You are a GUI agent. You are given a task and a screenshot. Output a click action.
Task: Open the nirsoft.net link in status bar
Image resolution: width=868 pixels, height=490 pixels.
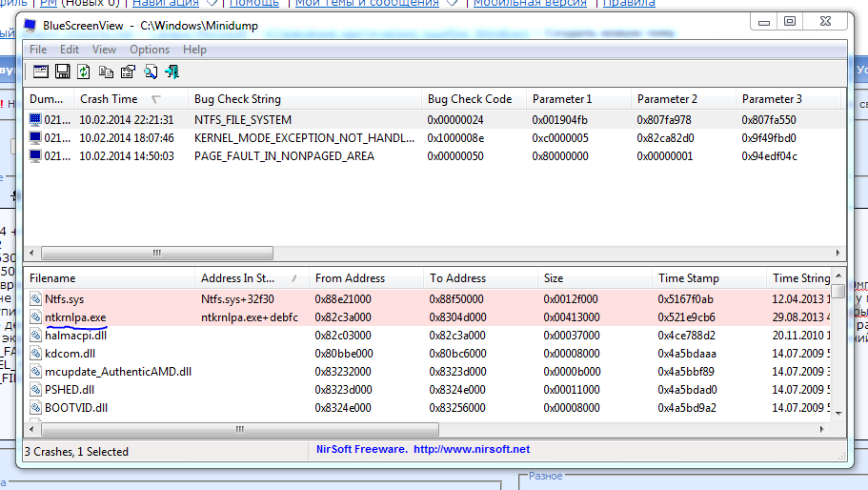tap(472, 449)
